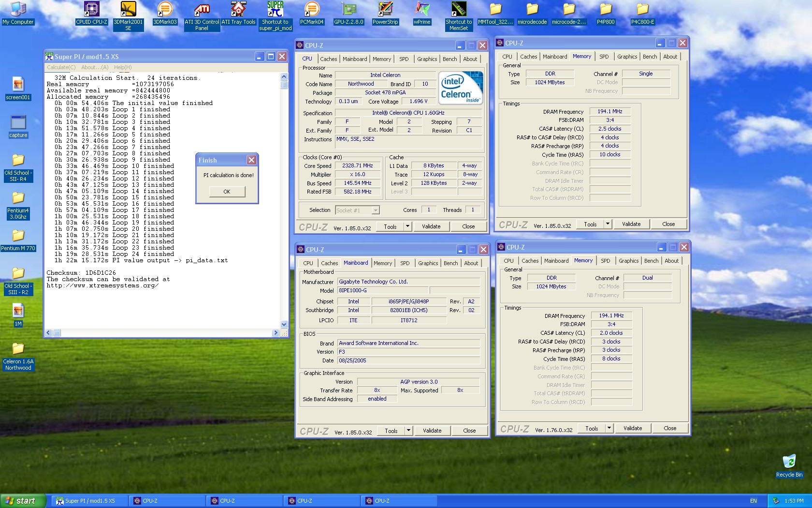
Task: Switch to Super PI taskbar button
Action: click(x=90, y=501)
